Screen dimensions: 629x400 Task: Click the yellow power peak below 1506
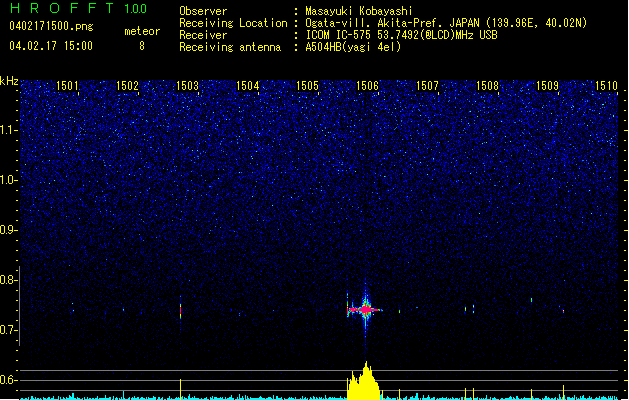point(365,382)
